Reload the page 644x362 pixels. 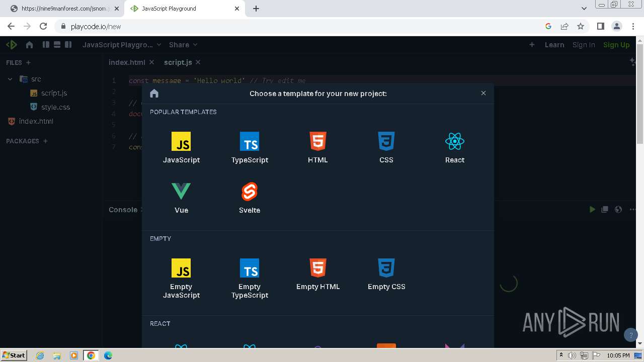[x=43, y=26]
